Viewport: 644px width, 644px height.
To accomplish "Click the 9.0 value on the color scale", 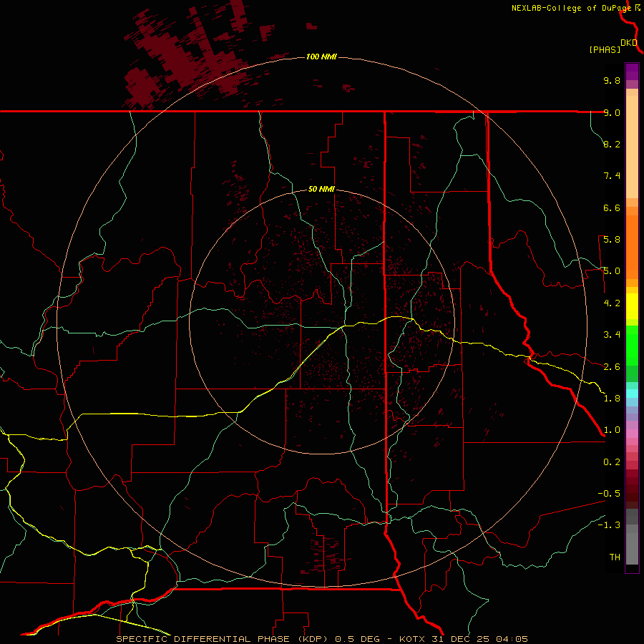I will pos(612,112).
